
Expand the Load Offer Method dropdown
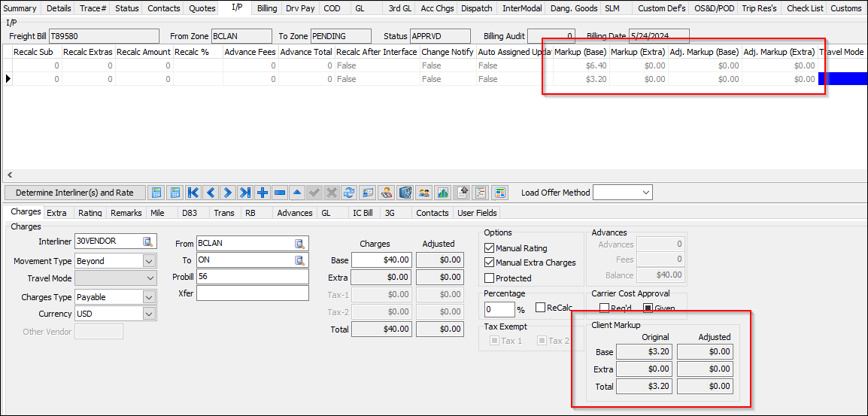click(x=645, y=193)
